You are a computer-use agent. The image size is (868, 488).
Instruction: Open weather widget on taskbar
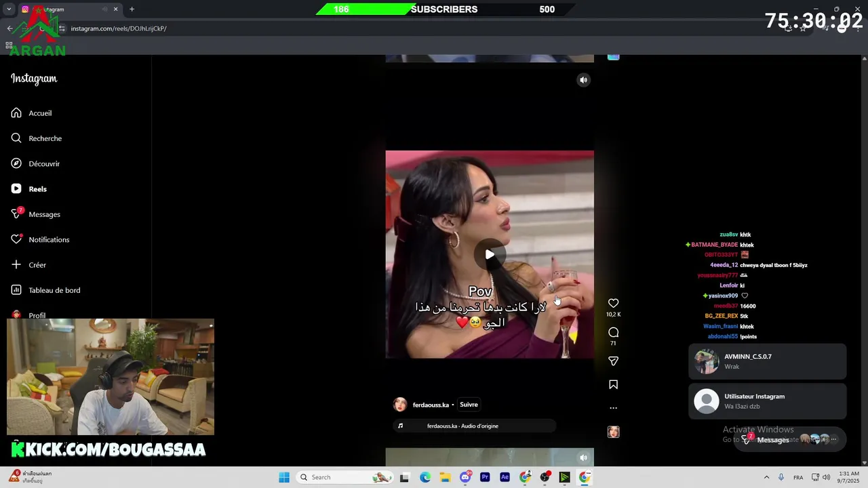point(31,476)
